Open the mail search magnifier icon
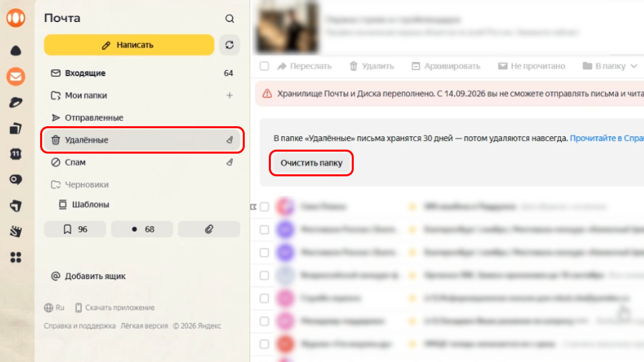Viewport: 644px width, 362px height. 229,19
